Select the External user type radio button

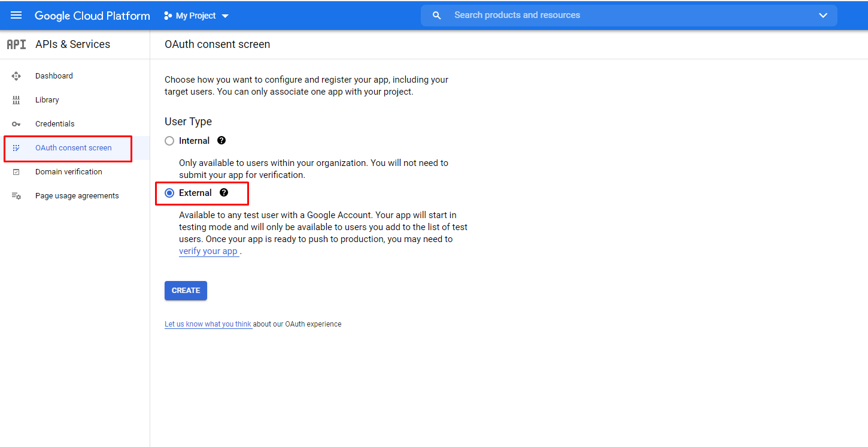tap(169, 193)
